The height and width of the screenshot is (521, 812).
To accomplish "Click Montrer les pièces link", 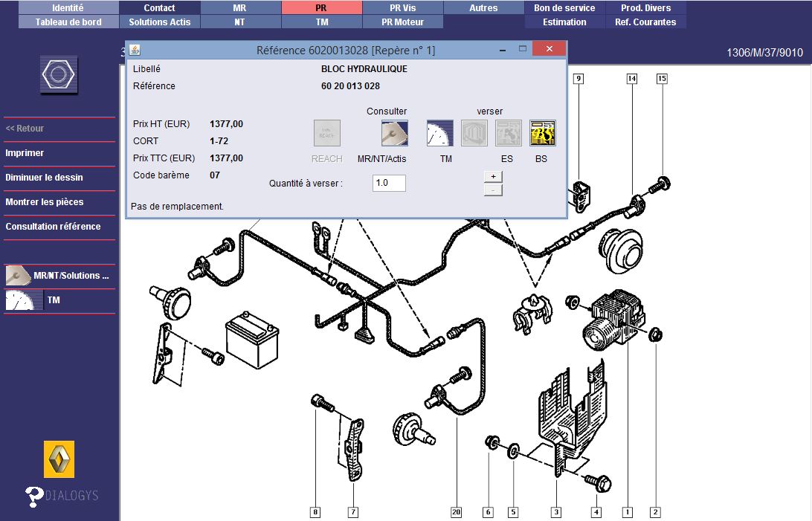I will (44, 202).
